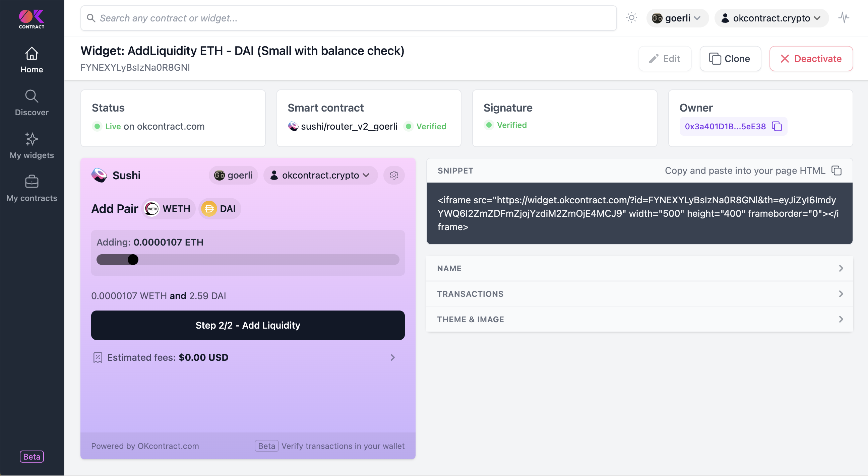Click the iframe snippet code block
This screenshot has width=868, height=476.
click(x=639, y=214)
